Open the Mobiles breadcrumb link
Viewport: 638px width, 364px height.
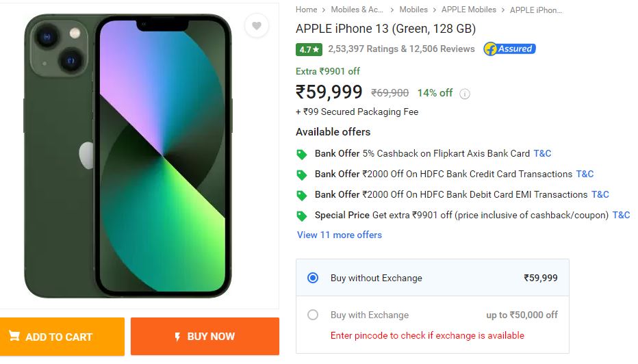click(x=413, y=10)
